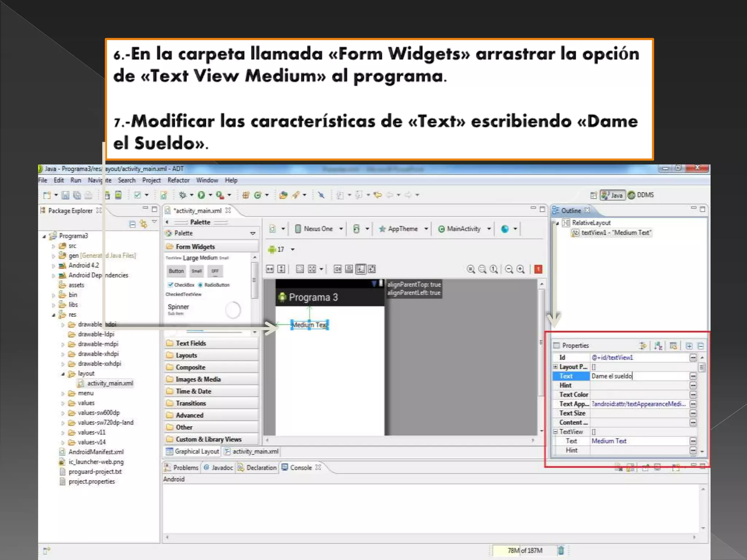The height and width of the screenshot is (560, 747).
Task: Click the Text property value field
Action: [x=638, y=376]
